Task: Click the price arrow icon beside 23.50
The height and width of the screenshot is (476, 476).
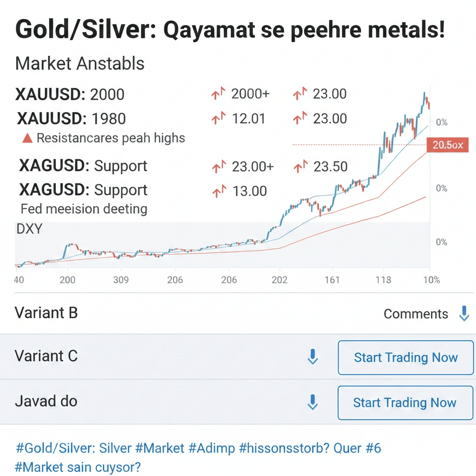Action: coord(300,166)
